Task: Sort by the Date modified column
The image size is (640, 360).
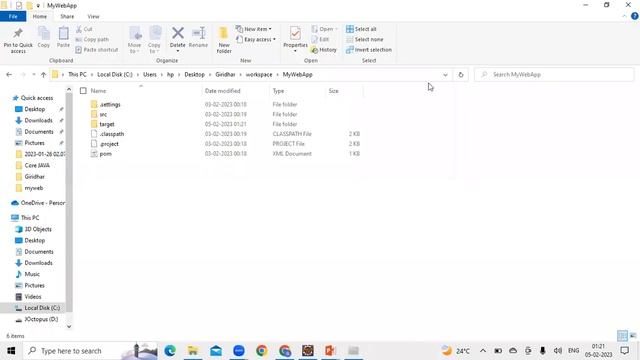Action: (222, 91)
